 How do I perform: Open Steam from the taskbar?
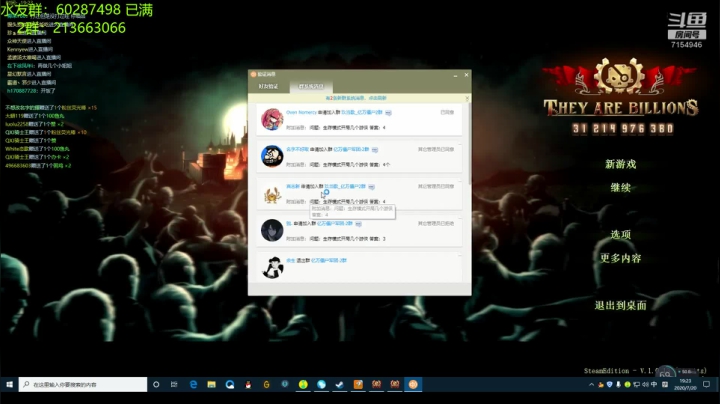(340, 384)
